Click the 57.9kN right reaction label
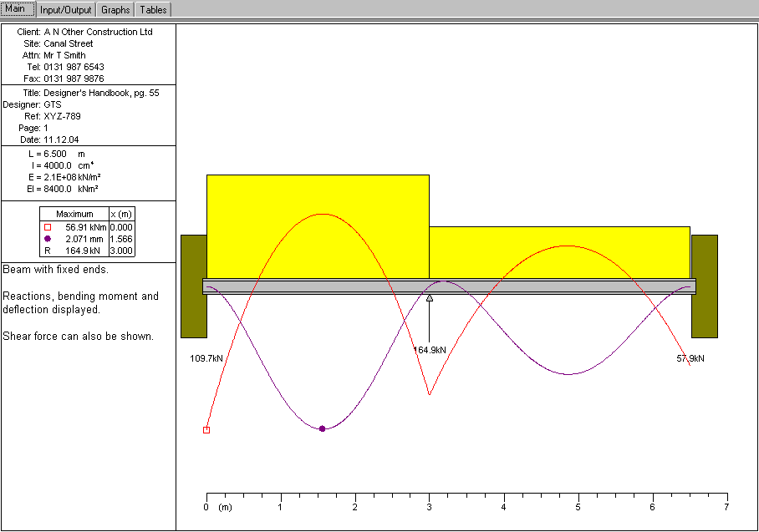Viewport: 759px width, 532px height. (690, 358)
